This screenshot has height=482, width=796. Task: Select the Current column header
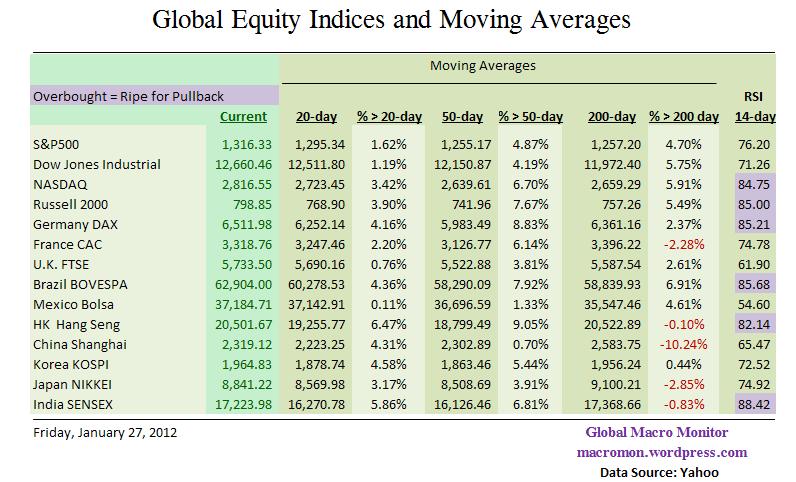(243, 118)
